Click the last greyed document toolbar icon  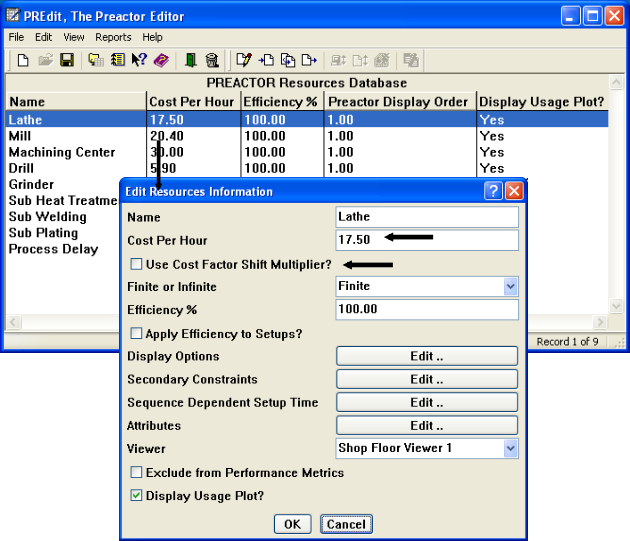point(411,60)
